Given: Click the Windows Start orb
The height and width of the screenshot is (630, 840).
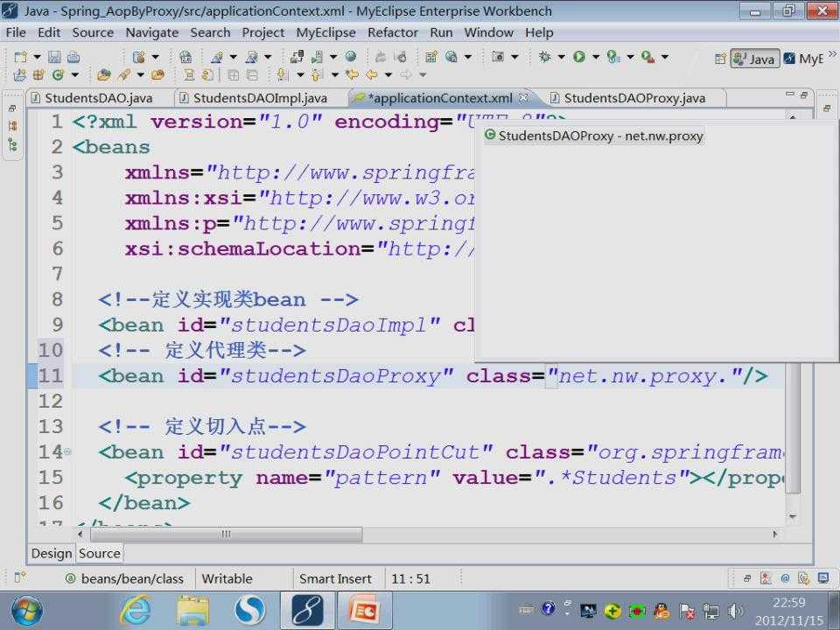Looking at the screenshot, I should [26, 611].
